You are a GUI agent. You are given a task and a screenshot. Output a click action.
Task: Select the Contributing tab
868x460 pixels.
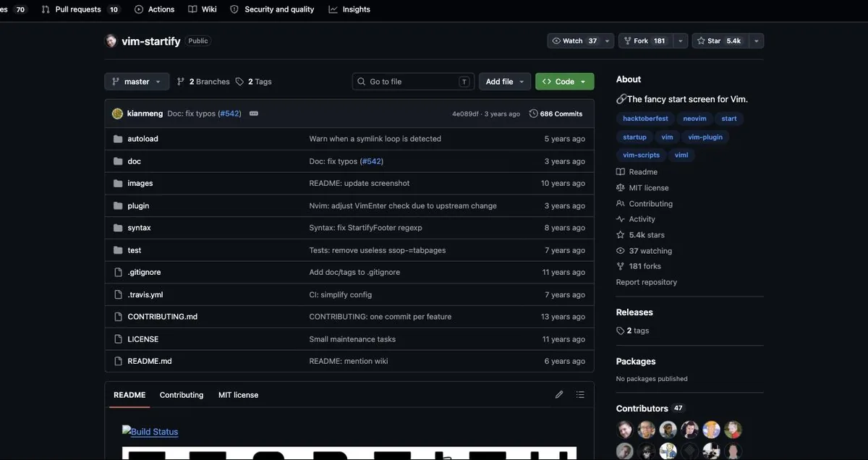[x=182, y=395]
